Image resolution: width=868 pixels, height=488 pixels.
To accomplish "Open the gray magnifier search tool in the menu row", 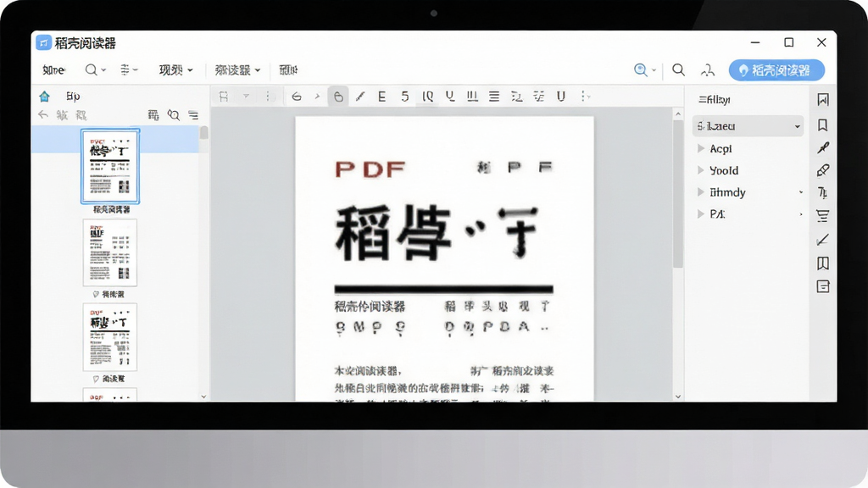I will (x=91, y=69).
